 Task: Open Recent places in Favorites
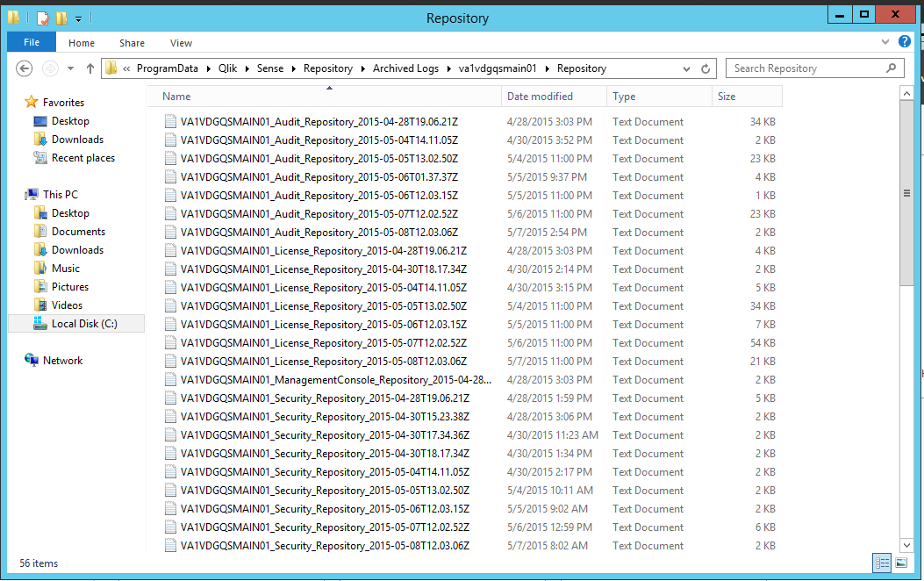click(x=83, y=158)
